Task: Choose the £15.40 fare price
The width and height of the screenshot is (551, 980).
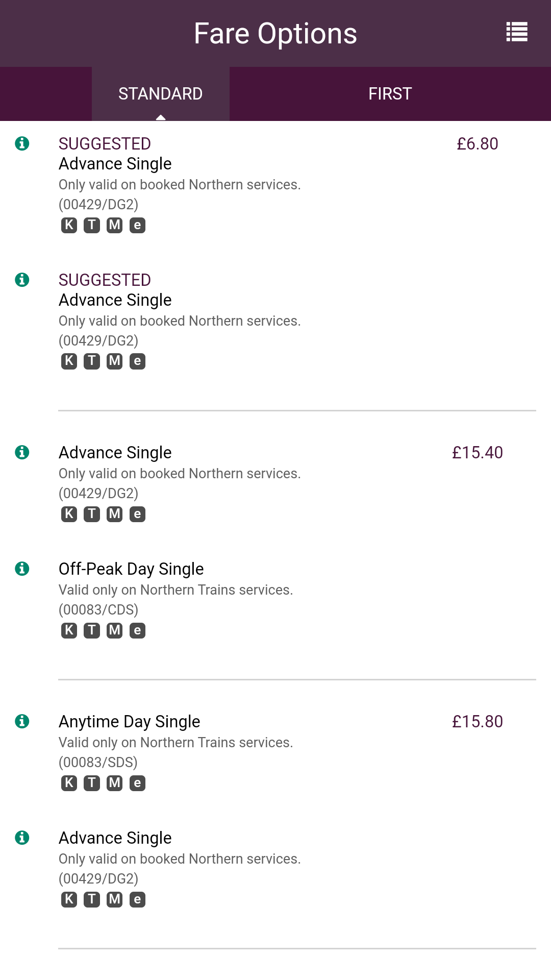Action: (477, 453)
